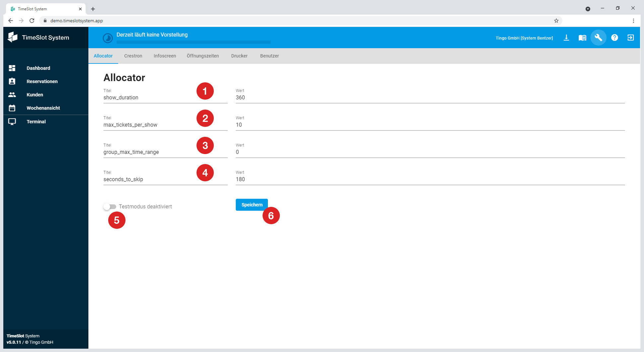Click the Tingo GmbH user label

point(524,38)
